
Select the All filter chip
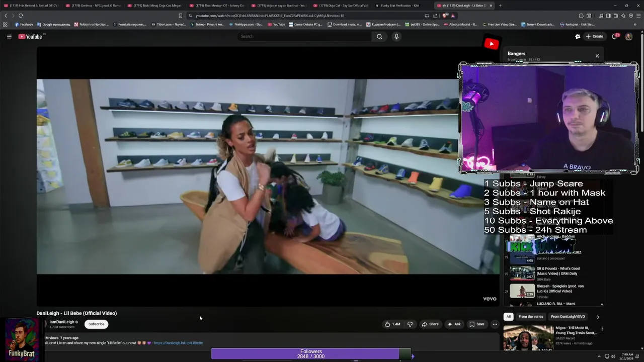(x=508, y=317)
